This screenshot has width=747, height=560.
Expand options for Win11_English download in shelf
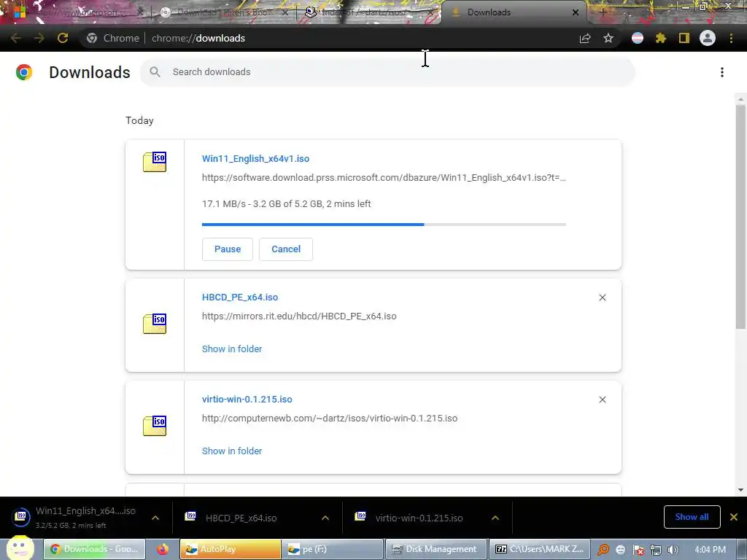(155, 518)
